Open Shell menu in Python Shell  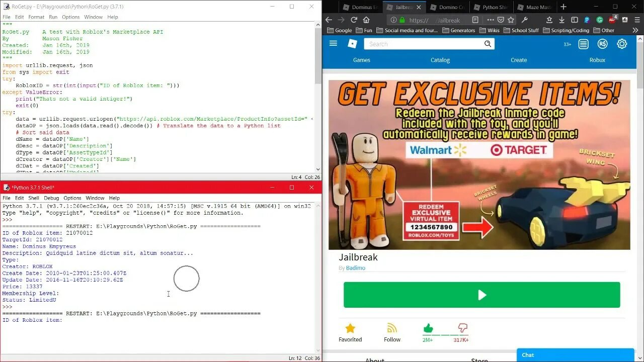34,198
